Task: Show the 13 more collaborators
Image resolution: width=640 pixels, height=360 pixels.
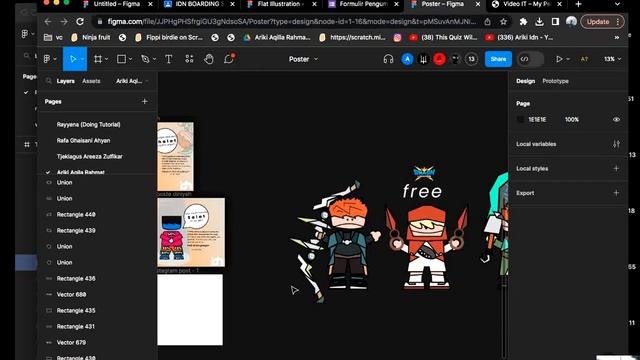Action: point(471,59)
